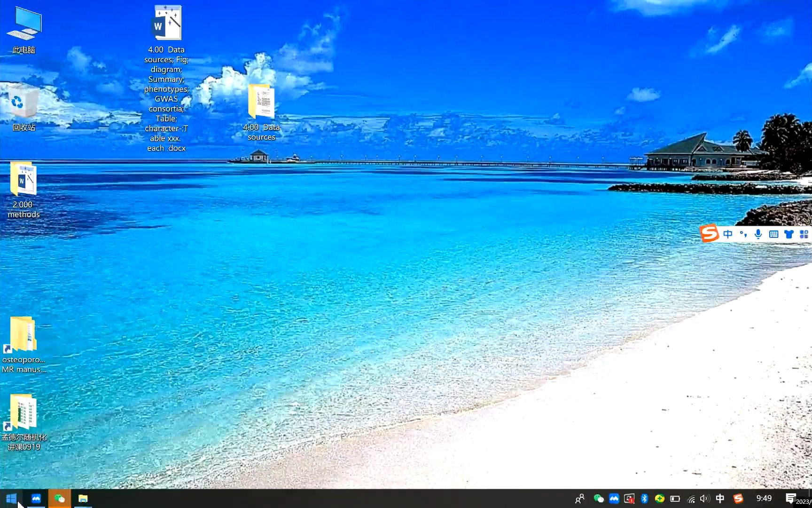Start voice input from Sogou toolbar microphone
The width and height of the screenshot is (812, 508).
pos(758,234)
